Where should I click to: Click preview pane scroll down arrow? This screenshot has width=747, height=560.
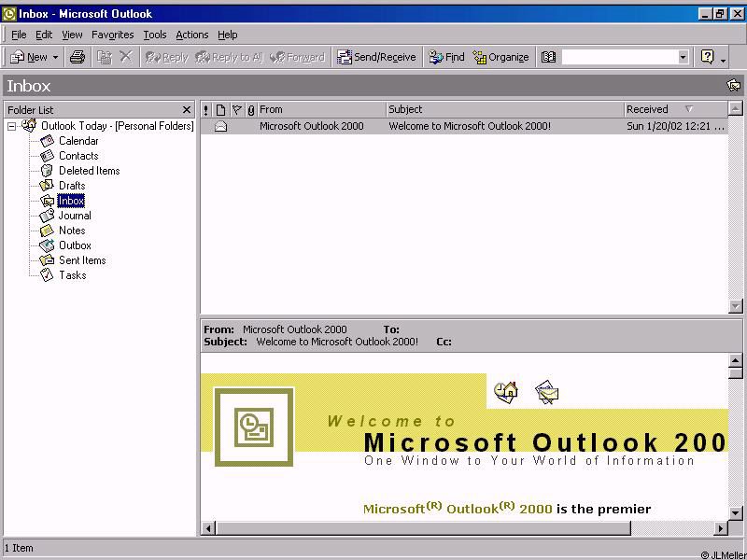point(736,512)
